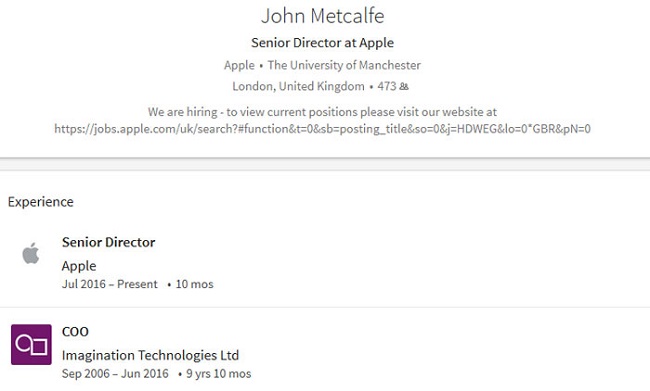Select the Apple company name under Senior Director
The image size is (650, 391).
(79, 266)
